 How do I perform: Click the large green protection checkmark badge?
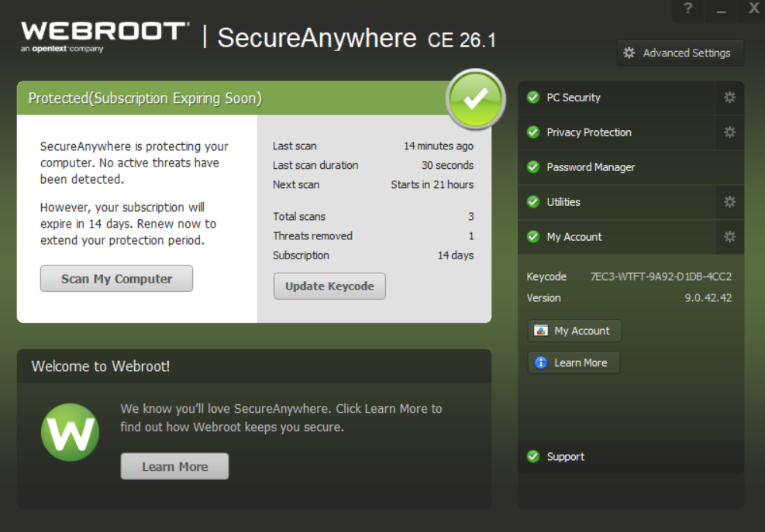coord(475,100)
